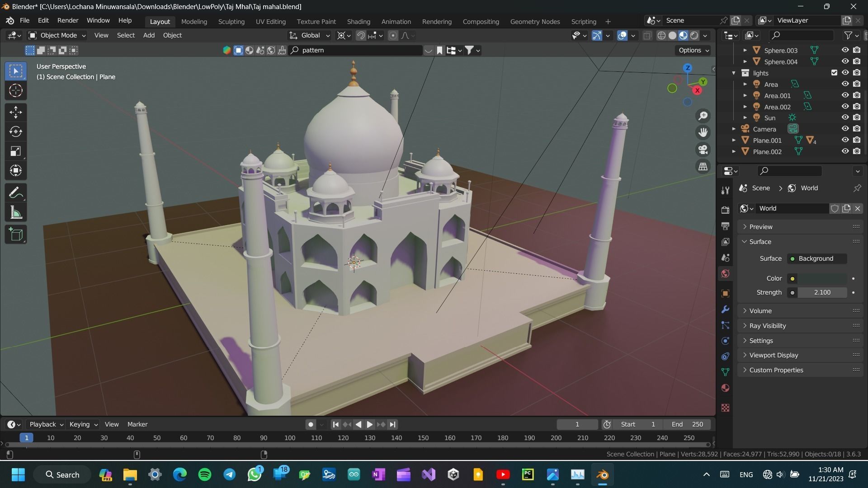Select the Cursor tool in the toolbar
Image resolution: width=868 pixels, height=488 pixels.
tap(16, 91)
